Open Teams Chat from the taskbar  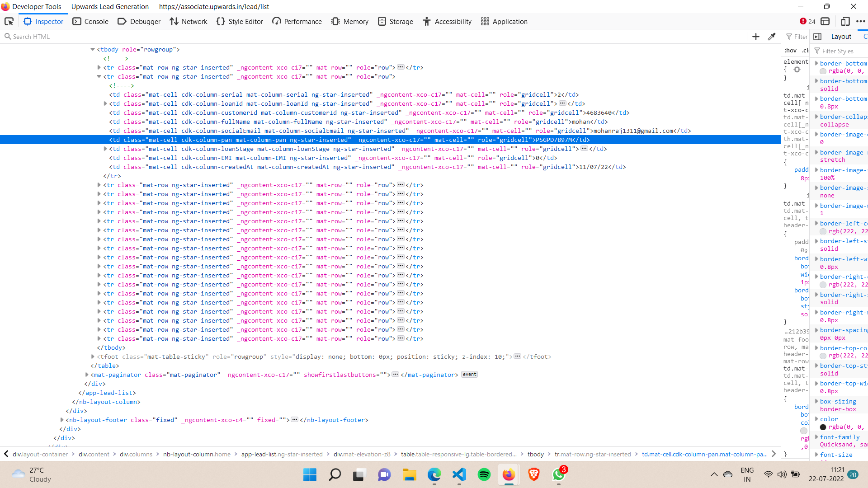click(x=384, y=474)
